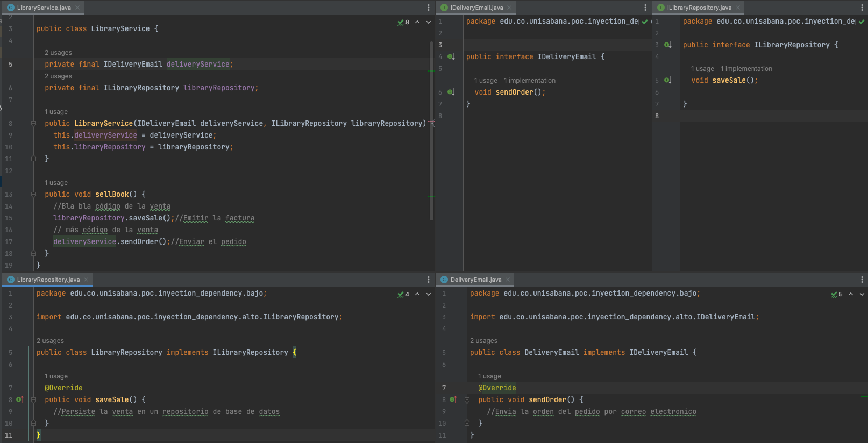Open inspection widget showing 8 in LibraryService
The width and height of the screenshot is (868, 443).
pyautogui.click(x=403, y=22)
